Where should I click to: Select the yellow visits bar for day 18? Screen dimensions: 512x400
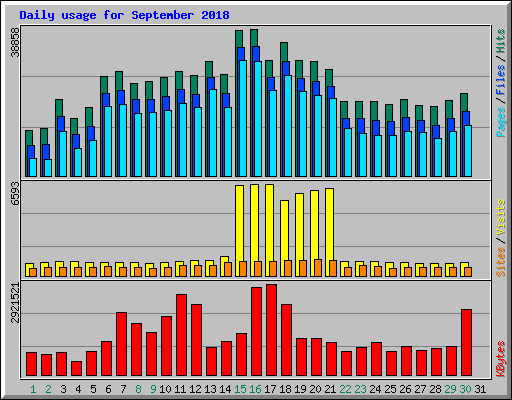tap(284, 238)
